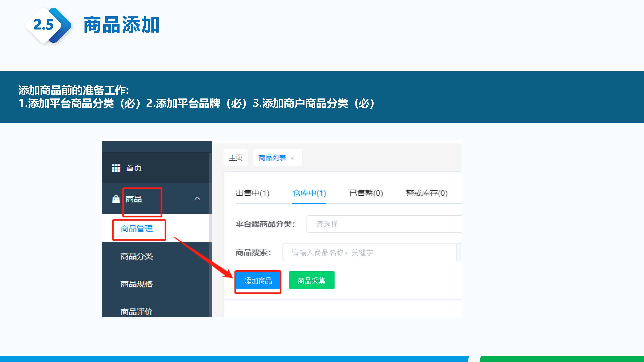Switch to the 商品列表 tab
Viewport: 644px width, 362px height.
272,158
